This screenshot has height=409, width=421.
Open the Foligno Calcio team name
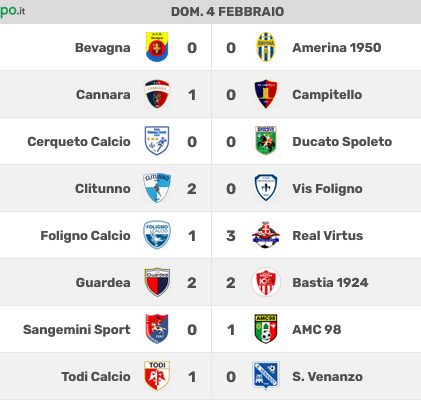point(85,236)
